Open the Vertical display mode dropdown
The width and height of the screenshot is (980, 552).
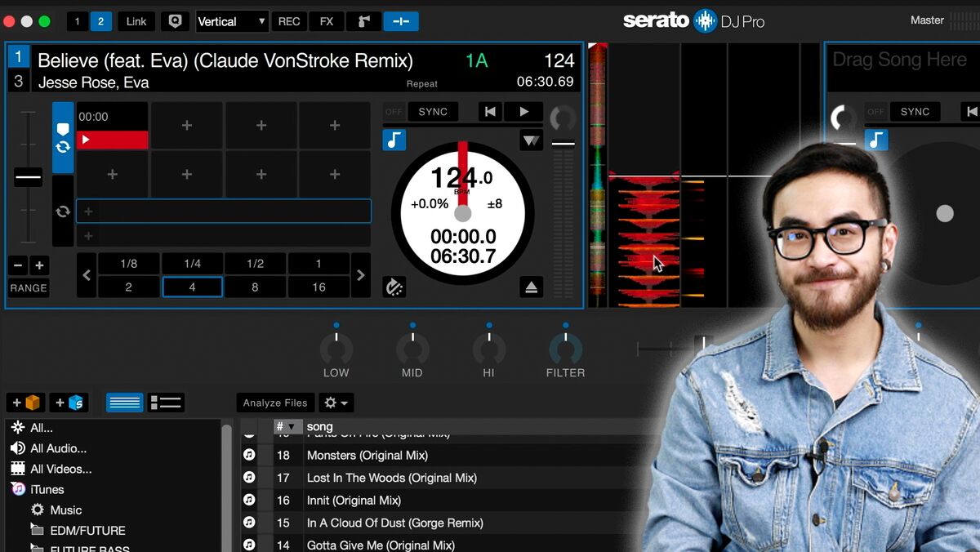233,21
